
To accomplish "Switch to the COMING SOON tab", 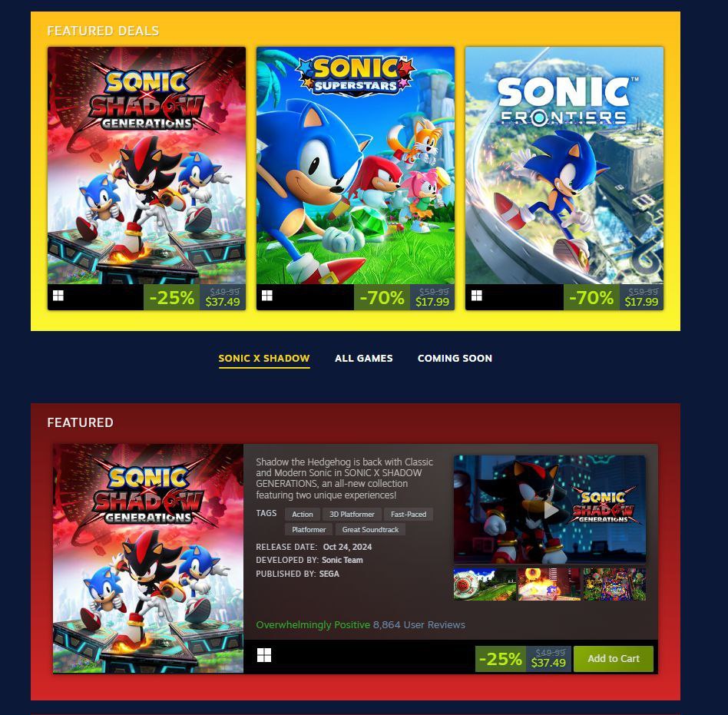I will pos(455,359).
